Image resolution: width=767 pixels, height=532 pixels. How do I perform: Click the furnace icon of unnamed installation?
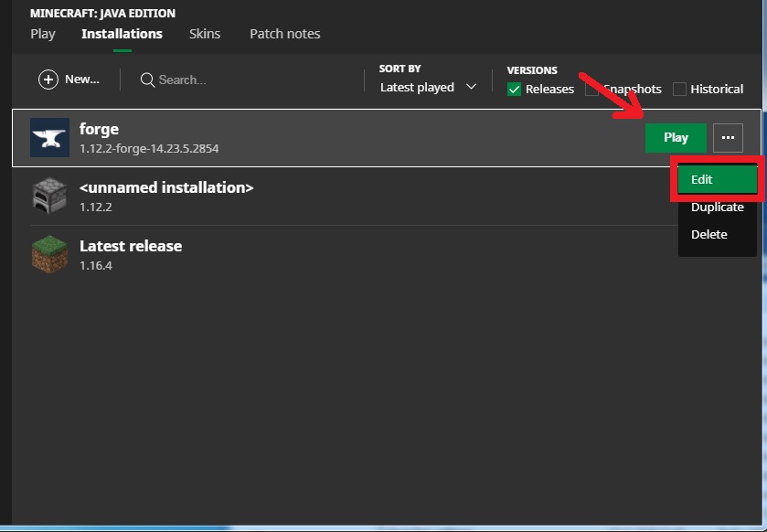[50, 197]
